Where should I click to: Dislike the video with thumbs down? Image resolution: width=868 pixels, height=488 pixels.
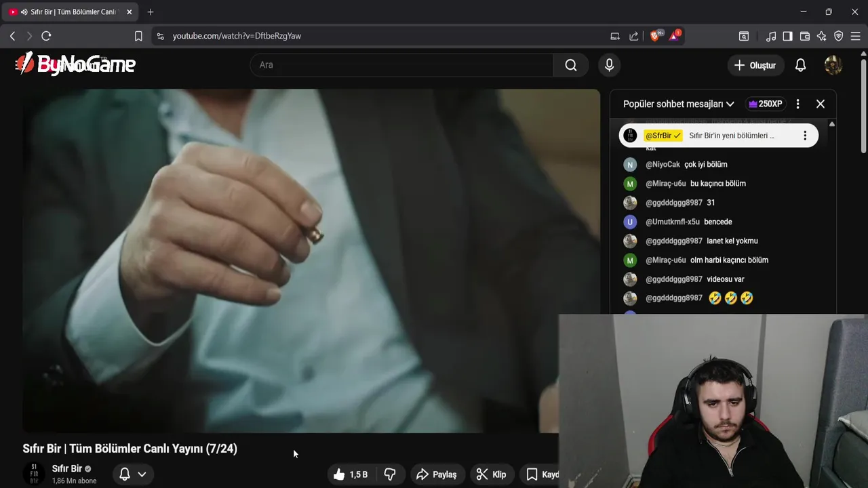391,474
